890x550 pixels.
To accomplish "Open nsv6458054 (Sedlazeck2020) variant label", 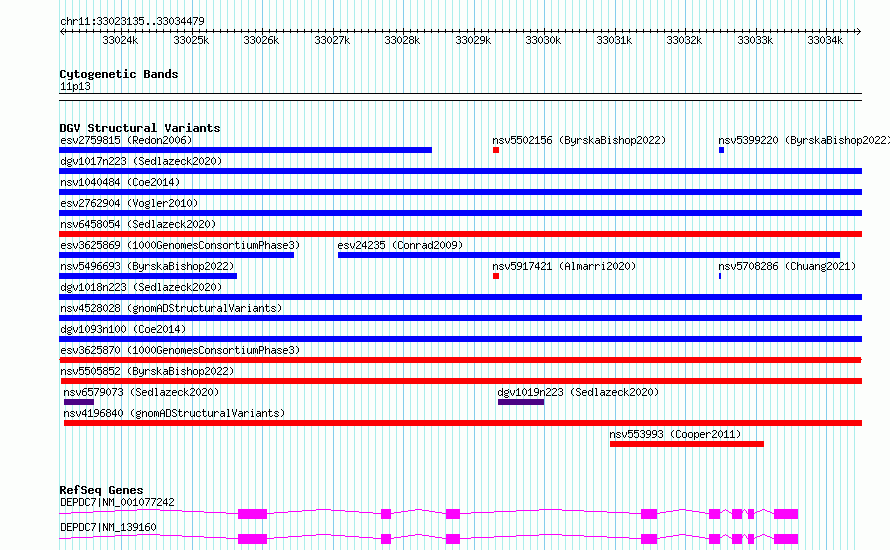I will tap(138, 224).
